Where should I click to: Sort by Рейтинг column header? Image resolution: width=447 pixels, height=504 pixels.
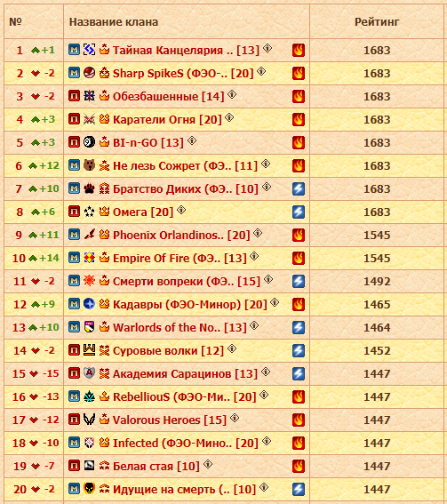point(377,22)
